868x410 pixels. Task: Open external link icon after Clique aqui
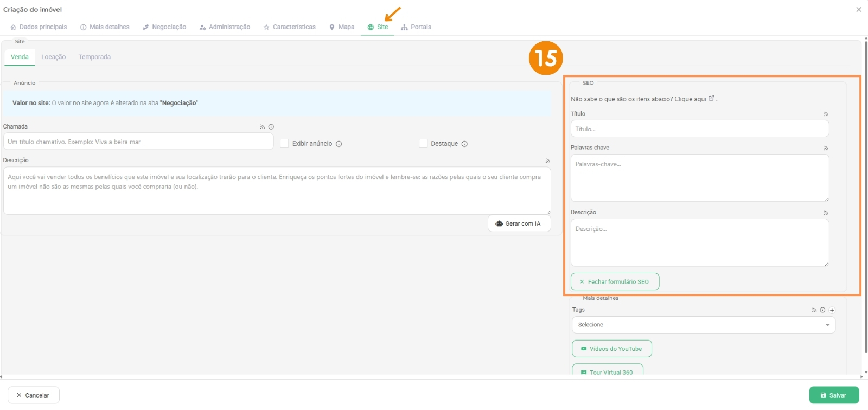pyautogui.click(x=711, y=99)
